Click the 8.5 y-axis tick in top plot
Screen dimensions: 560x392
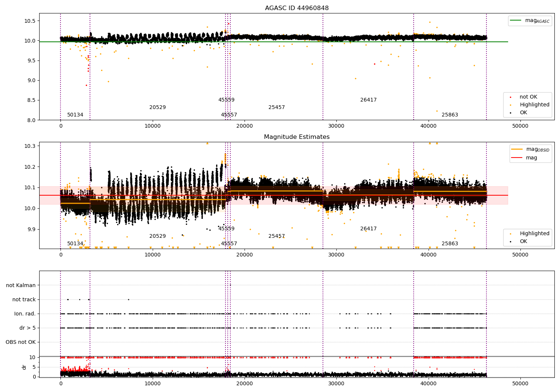[x=31, y=100]
